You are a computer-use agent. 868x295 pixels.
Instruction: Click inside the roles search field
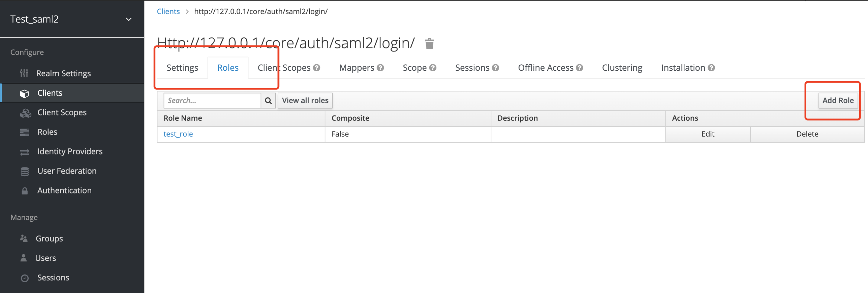click(x=212, y=100)
